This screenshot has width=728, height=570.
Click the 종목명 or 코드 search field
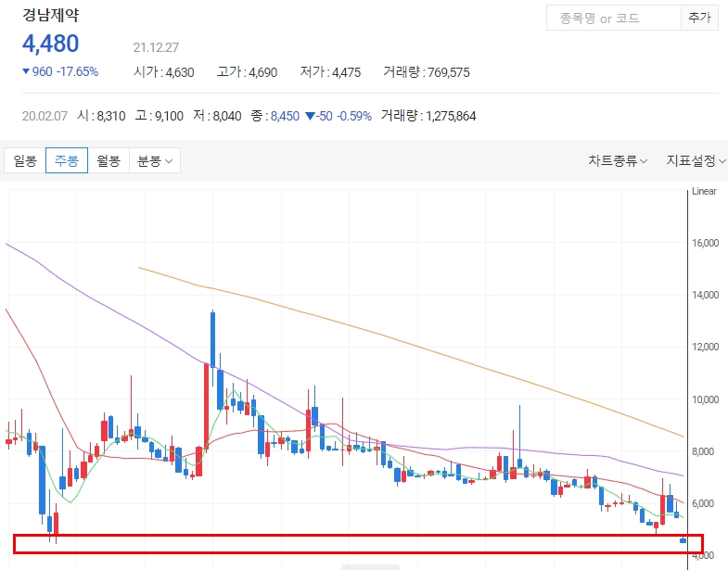pos(614,19)
